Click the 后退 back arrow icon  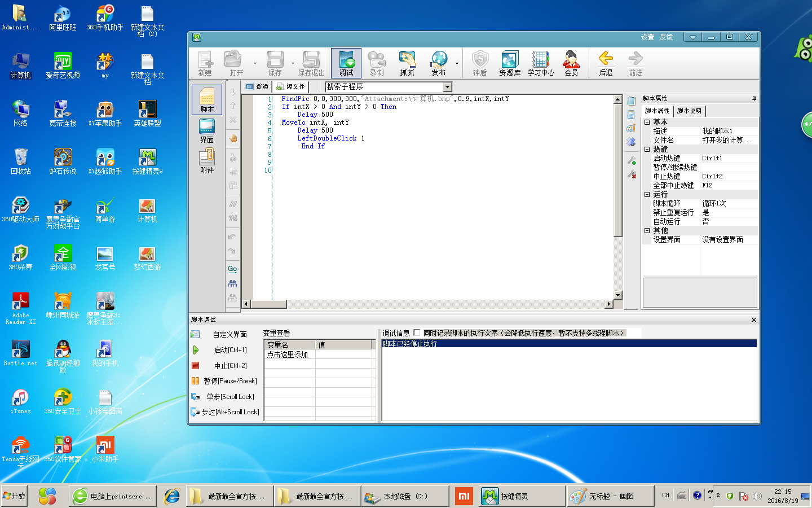(606, 63)
